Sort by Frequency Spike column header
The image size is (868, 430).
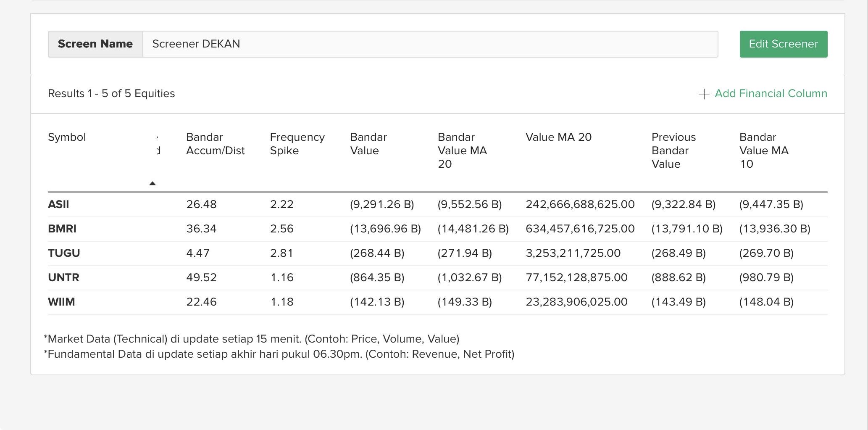tap(297, 144)
